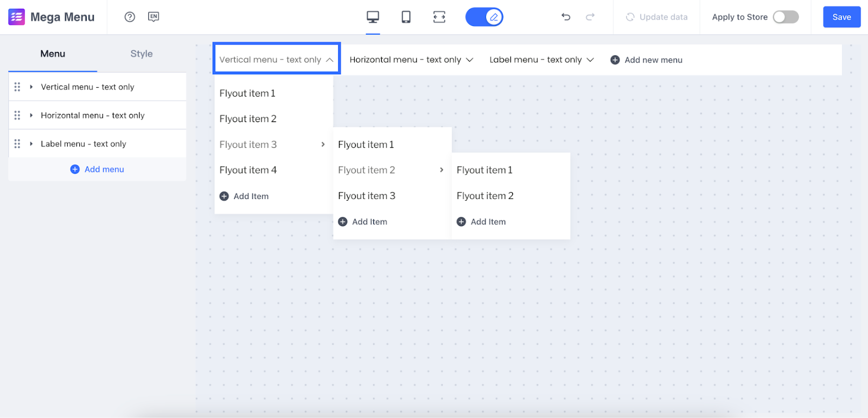The width and height of the screenshot is (868, 418).
Task: Click the undo arrow
Action: 566,17
